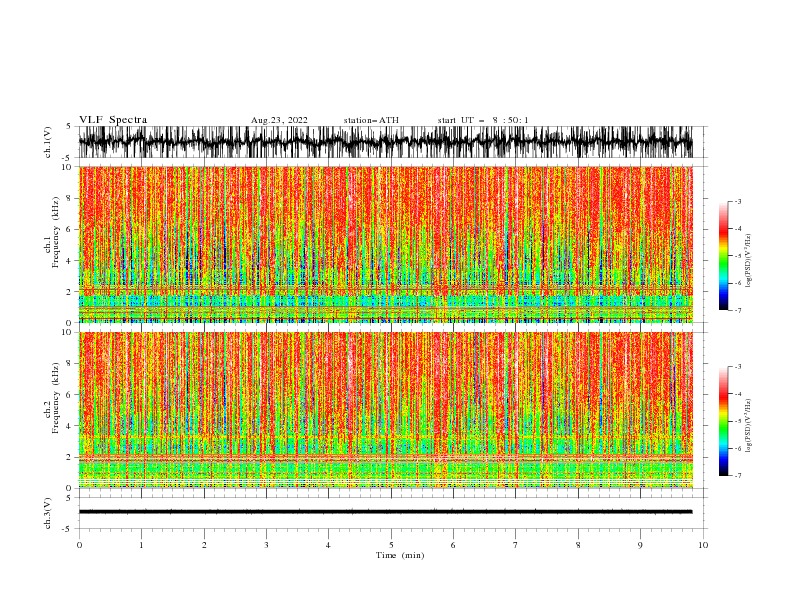Click ch.1 frequency tick label '6'
This screenshot has height=612, width=792.
(69, 229)
